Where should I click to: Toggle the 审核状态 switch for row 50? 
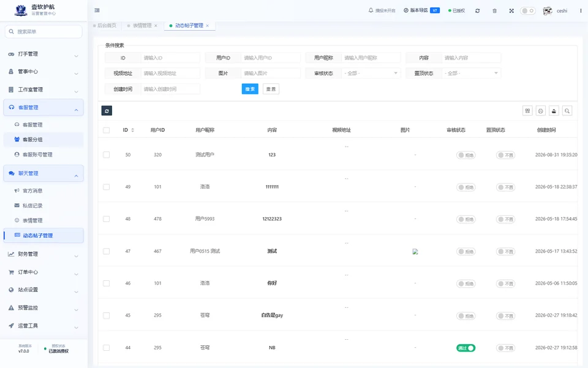point(466,155)
